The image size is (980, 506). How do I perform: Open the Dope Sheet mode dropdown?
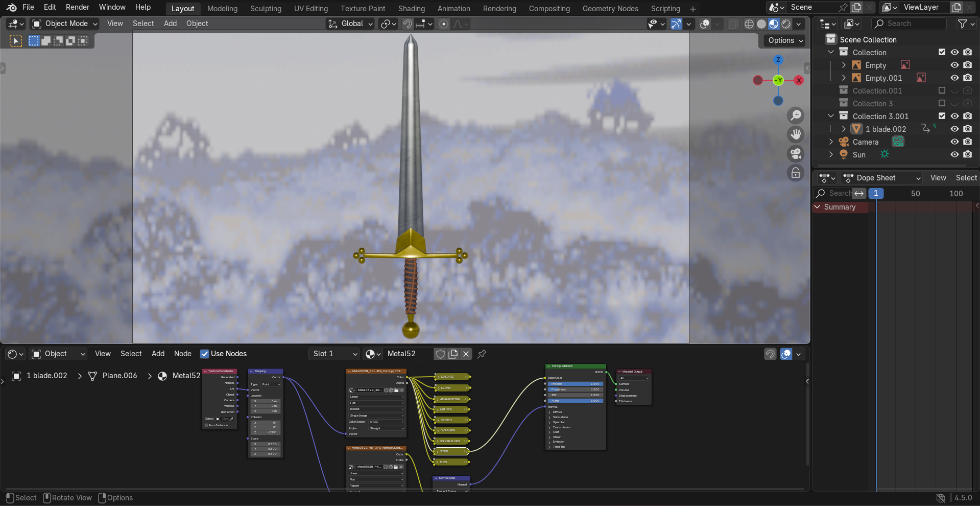click(881, 178)
